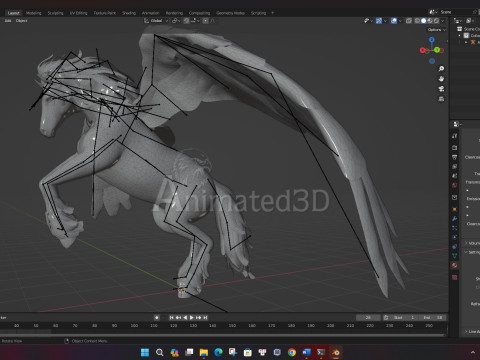Switch to the Geometry Nodes workspace tab

(x=230, y=13)
